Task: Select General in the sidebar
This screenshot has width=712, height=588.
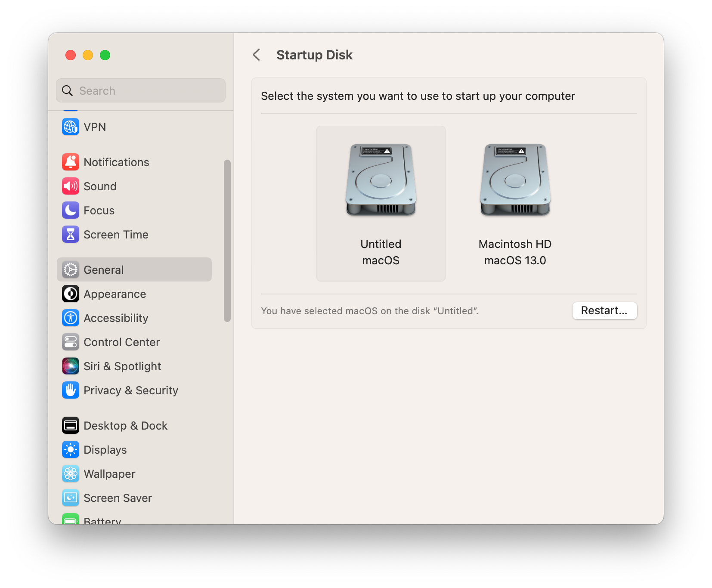Action: (134, 270)
